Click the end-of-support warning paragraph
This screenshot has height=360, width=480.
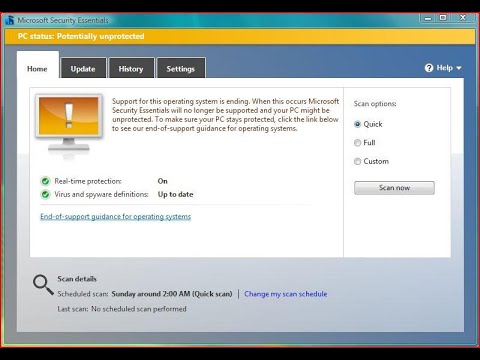click(x=226, y=115)
